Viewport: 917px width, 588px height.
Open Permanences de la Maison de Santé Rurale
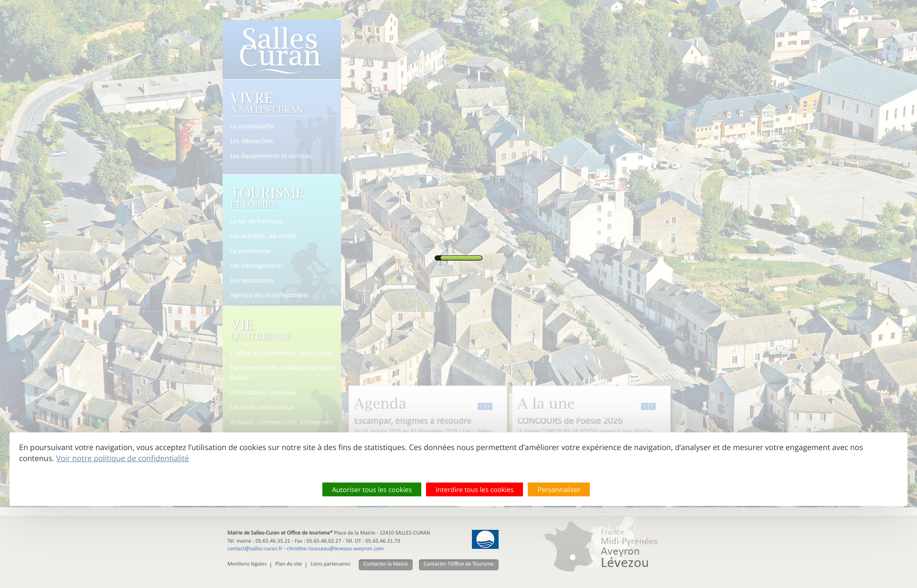click(283, 373)
